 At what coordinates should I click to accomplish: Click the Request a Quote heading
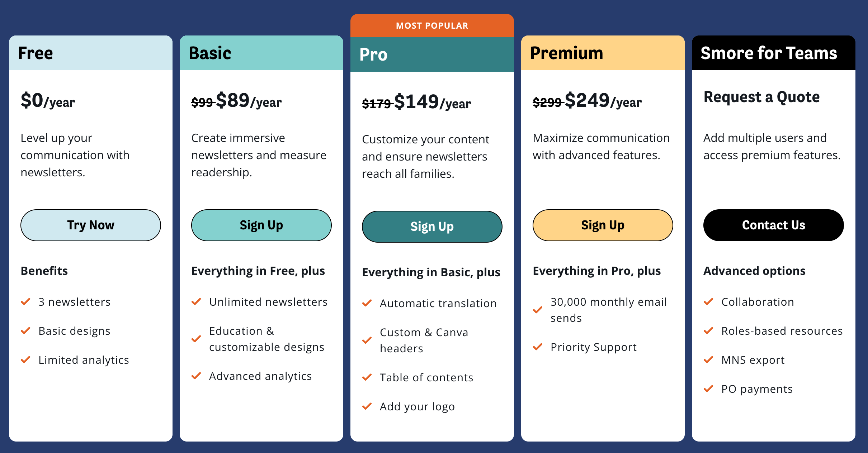[761, 97]
